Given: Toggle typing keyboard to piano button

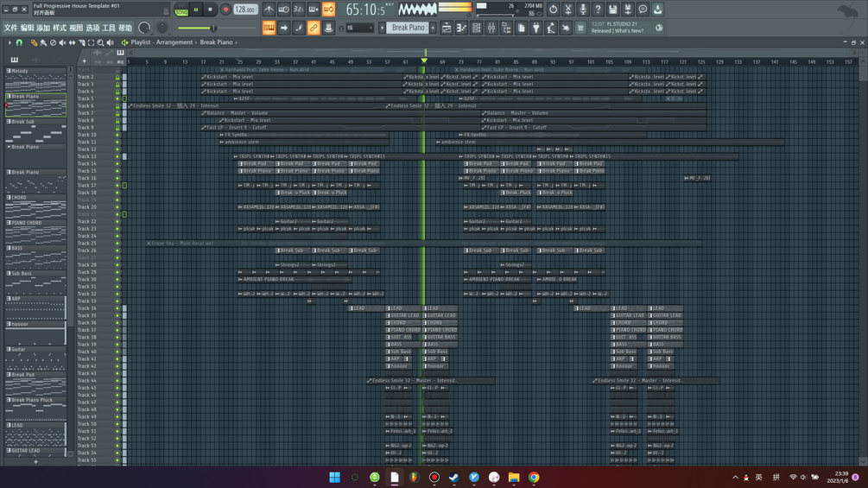Looking at the screenshot, I should click(269, 28).
